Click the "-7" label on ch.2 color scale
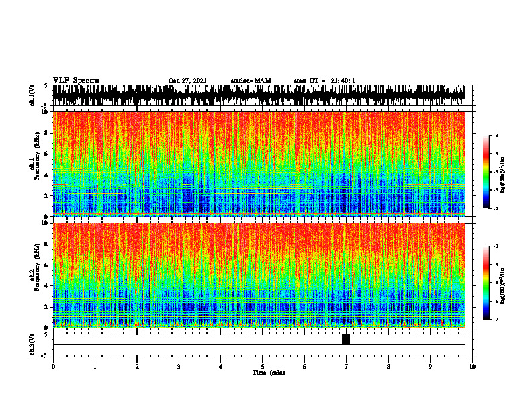The width and height of the screenshot is (532, 411). [x=496, y=319]
